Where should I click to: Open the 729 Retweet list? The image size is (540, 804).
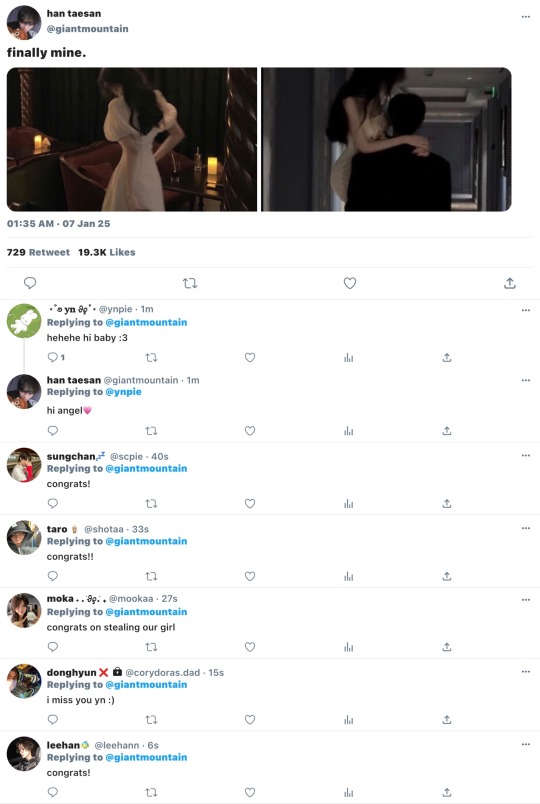click(38, 252)
